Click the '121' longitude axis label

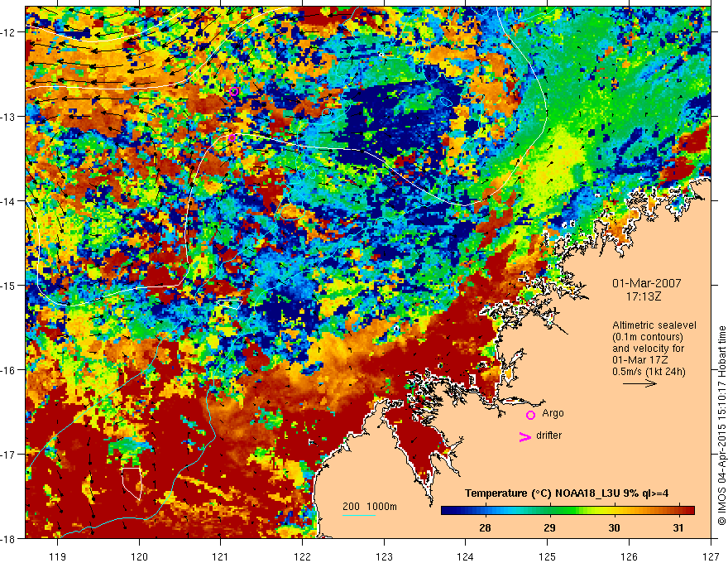(221, 556)
